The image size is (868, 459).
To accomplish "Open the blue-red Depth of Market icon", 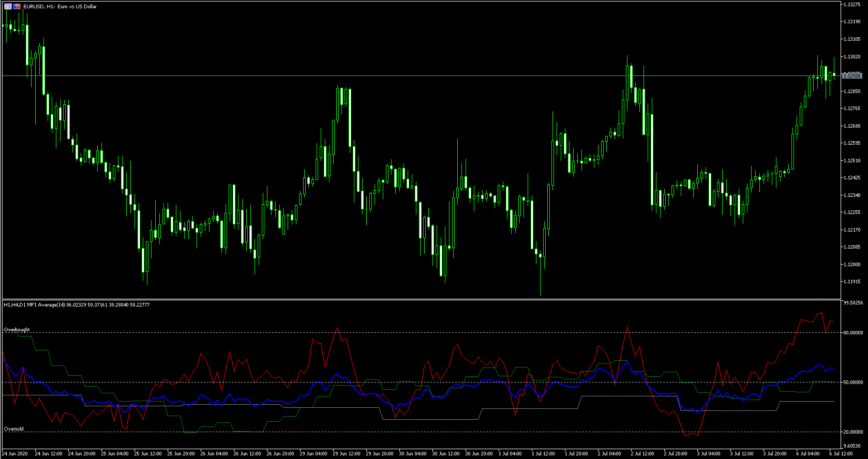I will 17,7.
